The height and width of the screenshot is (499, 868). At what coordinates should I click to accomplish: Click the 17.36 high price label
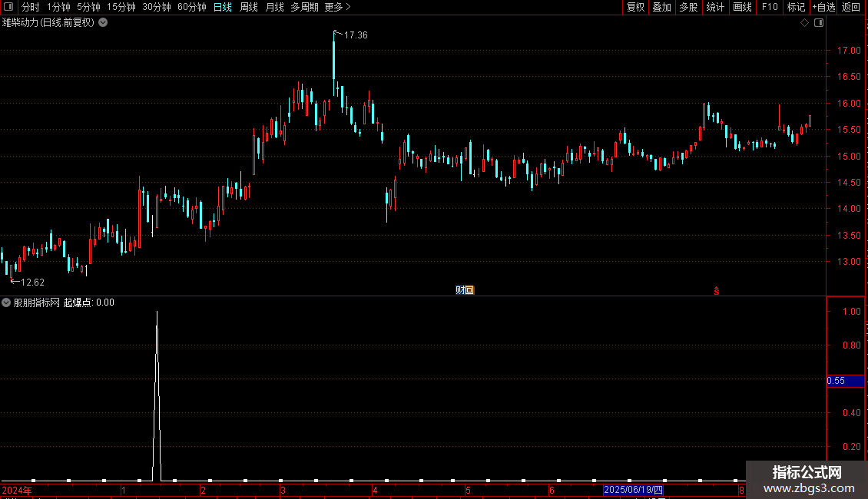(356, 35)
